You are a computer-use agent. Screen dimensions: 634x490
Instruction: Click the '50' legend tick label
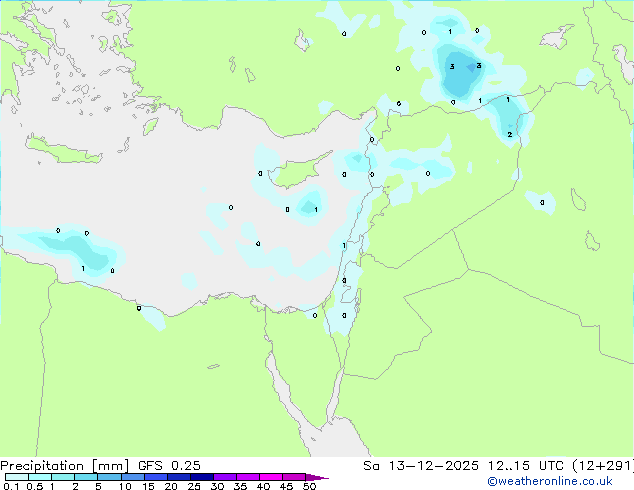click(x=309, y=486)
